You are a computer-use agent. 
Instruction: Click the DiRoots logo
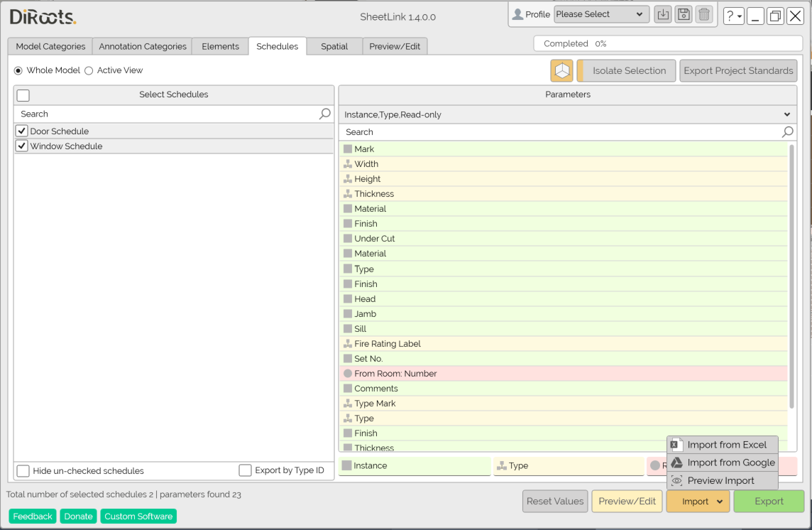[44, 15]
